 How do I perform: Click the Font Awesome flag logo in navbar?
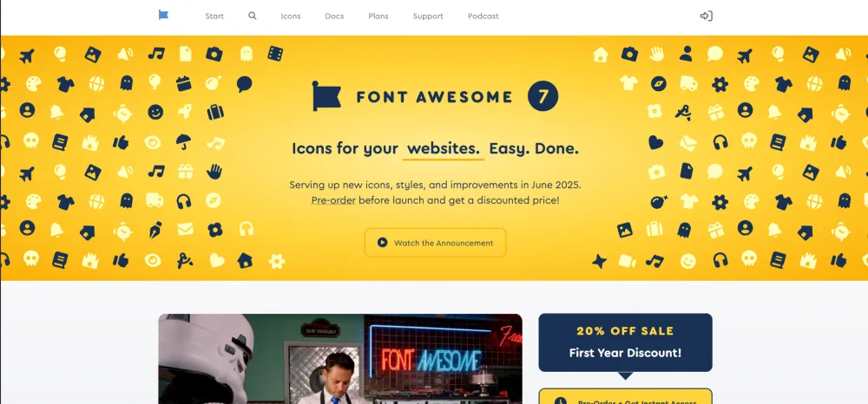point(163,16)
